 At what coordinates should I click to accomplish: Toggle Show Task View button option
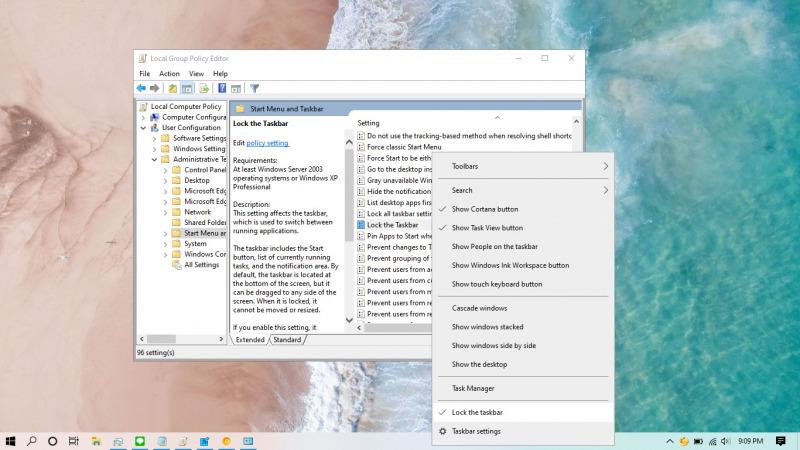tap(523, 228)
